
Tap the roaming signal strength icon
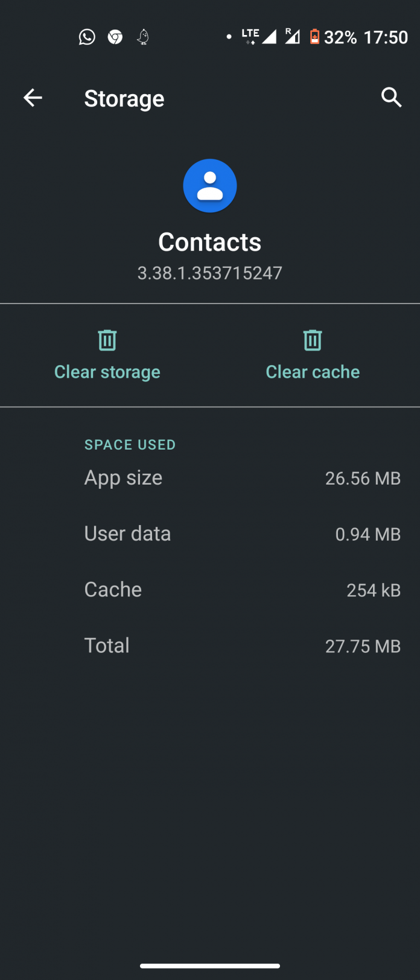292,37
